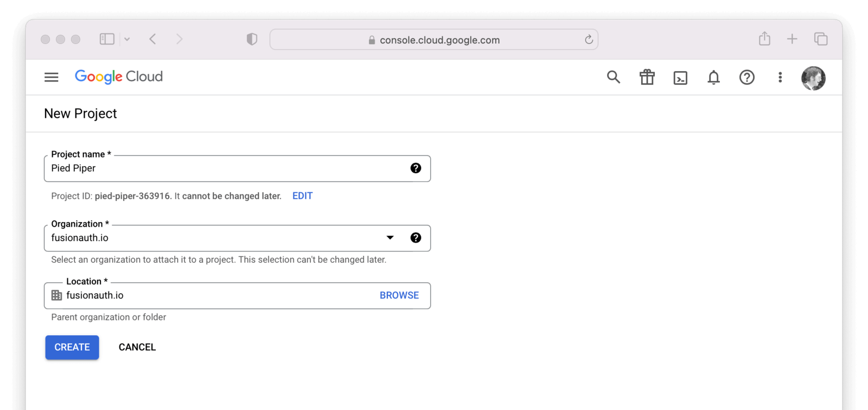Open the notifications bell
Viewport: 868px width, 410px height.
pos(714,78)
